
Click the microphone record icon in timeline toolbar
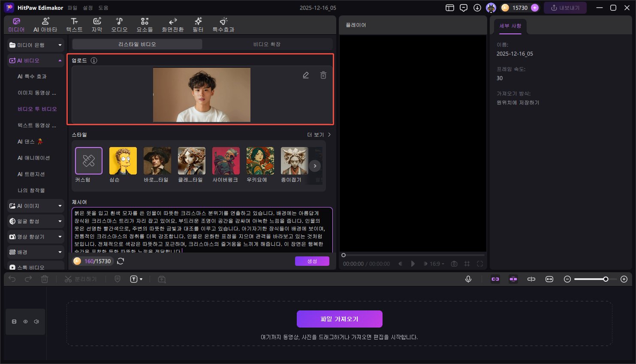point(468,279)
